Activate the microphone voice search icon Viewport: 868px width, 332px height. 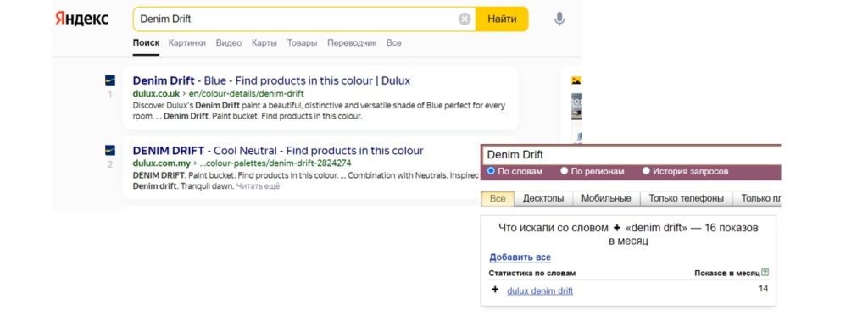tap(559, 19)
